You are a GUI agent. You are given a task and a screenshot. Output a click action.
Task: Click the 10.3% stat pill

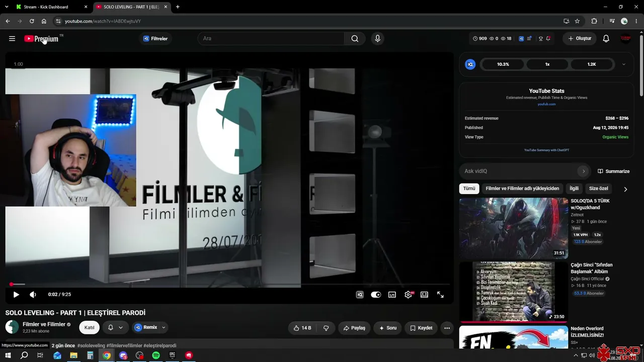(503, 64)
